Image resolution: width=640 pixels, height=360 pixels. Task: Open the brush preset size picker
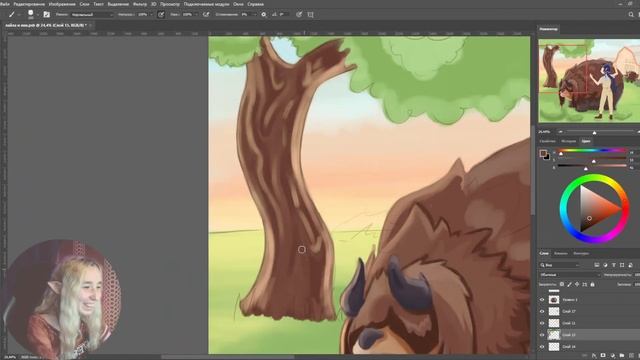[31, 14]
